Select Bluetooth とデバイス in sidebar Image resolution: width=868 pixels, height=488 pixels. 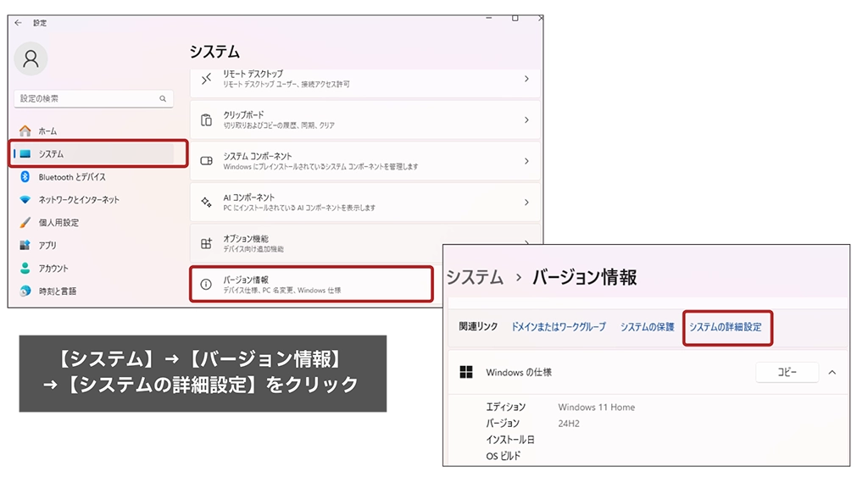(71, 177)
